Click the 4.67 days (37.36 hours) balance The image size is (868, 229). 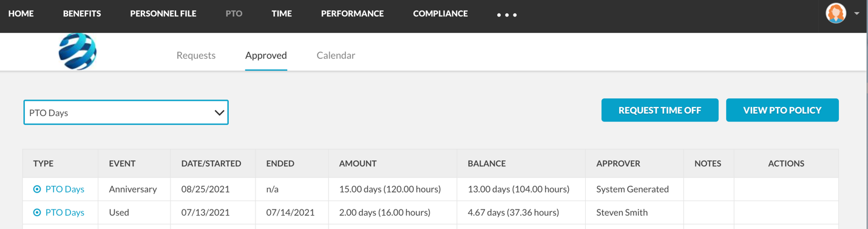(x=514, y=213)
